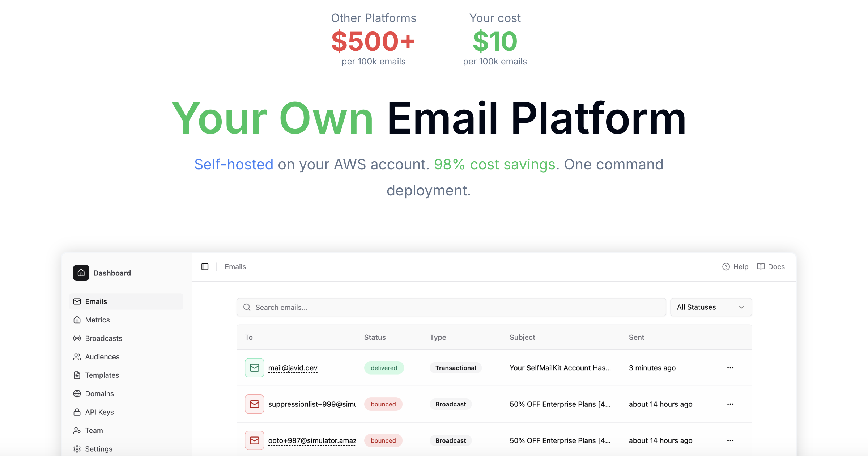Navigate to Domains section
The height and width of the screenshot is (456, 868).
(126, 394)
